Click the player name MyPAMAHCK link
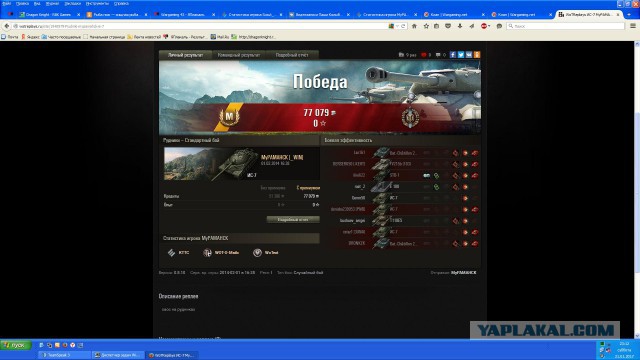 pyautogui.click(x=282, y=157)
